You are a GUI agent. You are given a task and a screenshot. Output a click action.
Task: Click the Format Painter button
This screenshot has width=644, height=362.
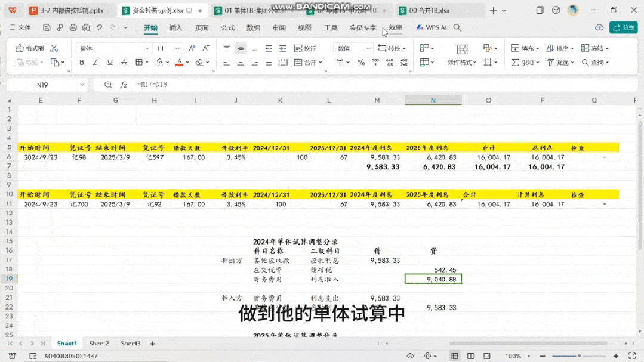(30, 48)
